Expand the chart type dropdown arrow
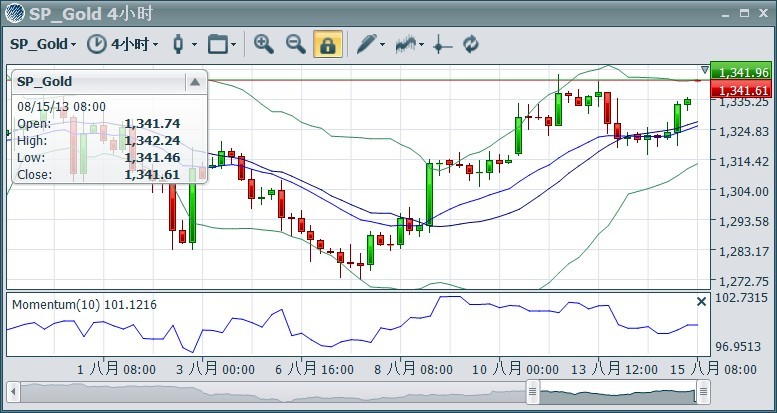 194,45
